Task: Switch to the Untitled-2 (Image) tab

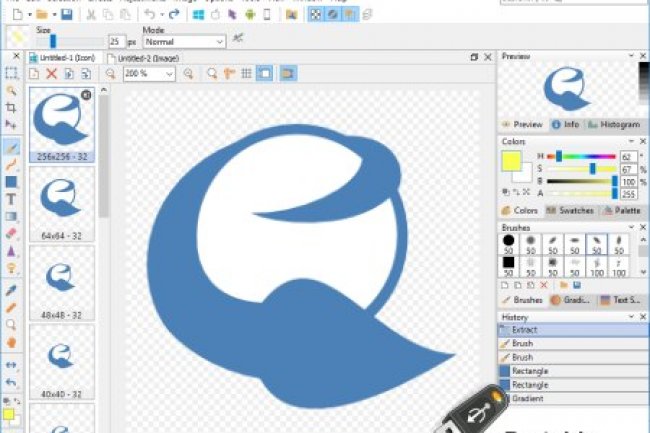Action: coord(143,58)
